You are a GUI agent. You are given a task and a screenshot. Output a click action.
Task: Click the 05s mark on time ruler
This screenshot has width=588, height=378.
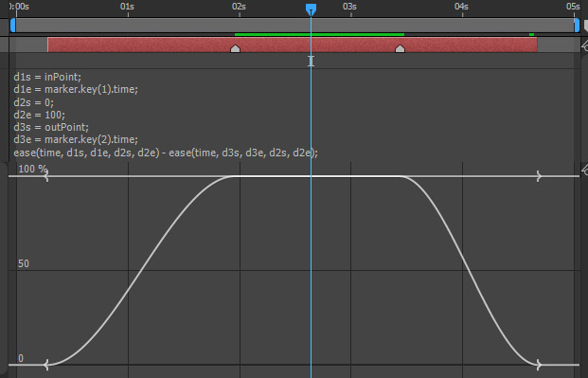click(573, 7)
